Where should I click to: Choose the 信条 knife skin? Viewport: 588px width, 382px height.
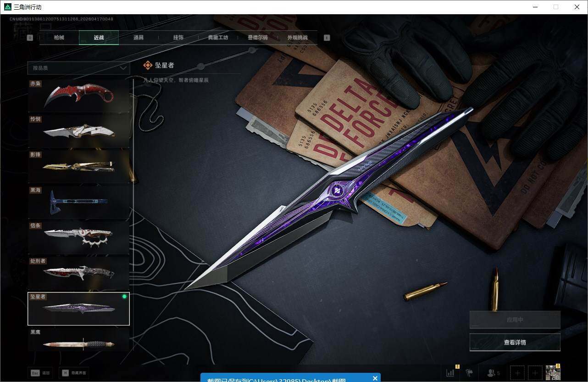(x=78, y=238)
